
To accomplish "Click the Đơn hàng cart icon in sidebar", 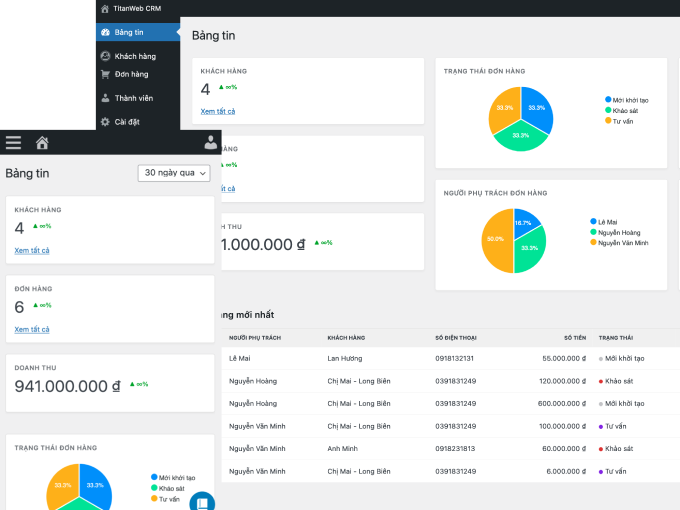I will click(105, 74).
